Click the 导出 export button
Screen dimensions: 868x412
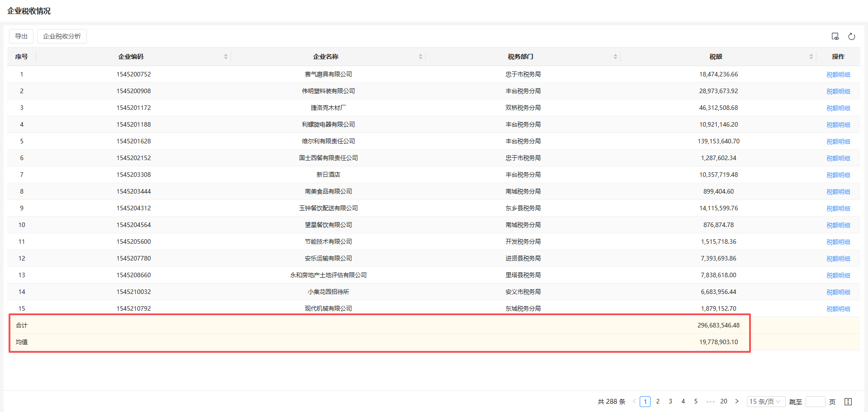[21, 36]
